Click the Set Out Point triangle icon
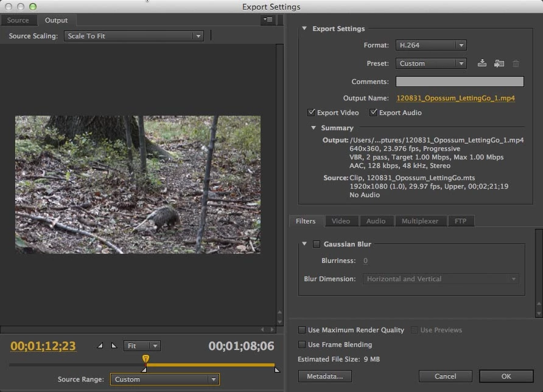The image size is (543, 392). 114,345
